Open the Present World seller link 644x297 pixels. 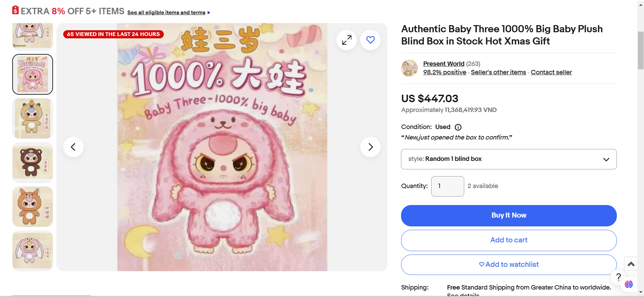point(443,64)
